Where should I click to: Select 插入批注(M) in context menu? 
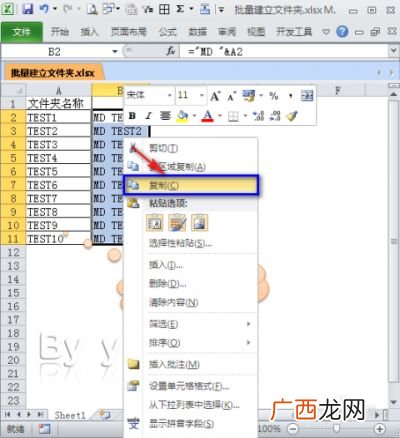click(191, 364)
